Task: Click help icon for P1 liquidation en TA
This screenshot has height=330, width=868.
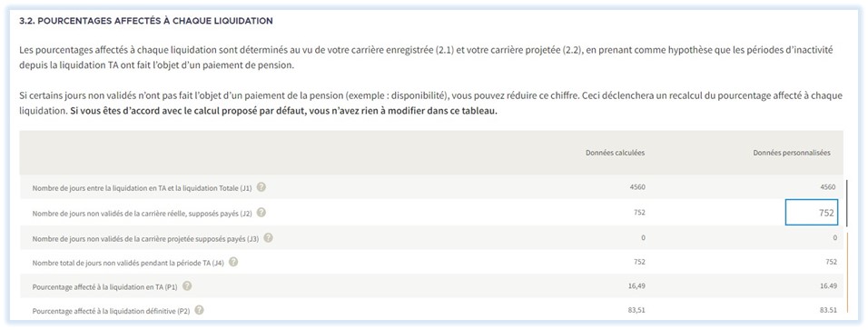Action: [x=187, y=285]
